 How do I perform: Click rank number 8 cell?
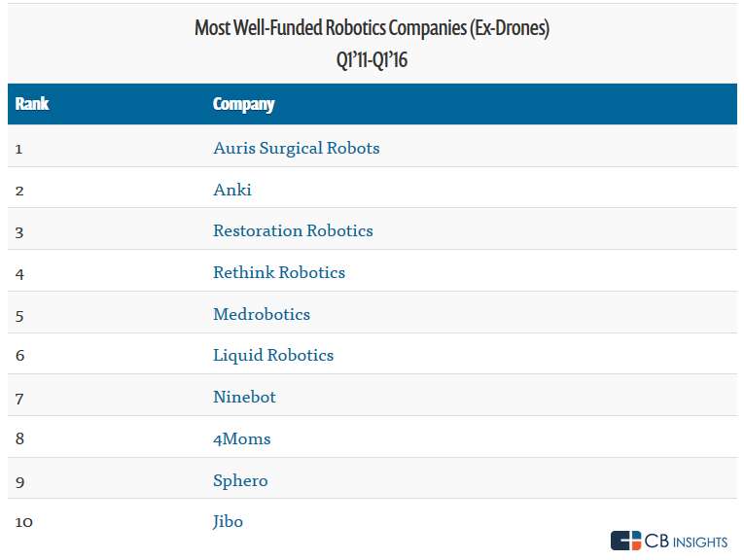(x=20, y=438)
